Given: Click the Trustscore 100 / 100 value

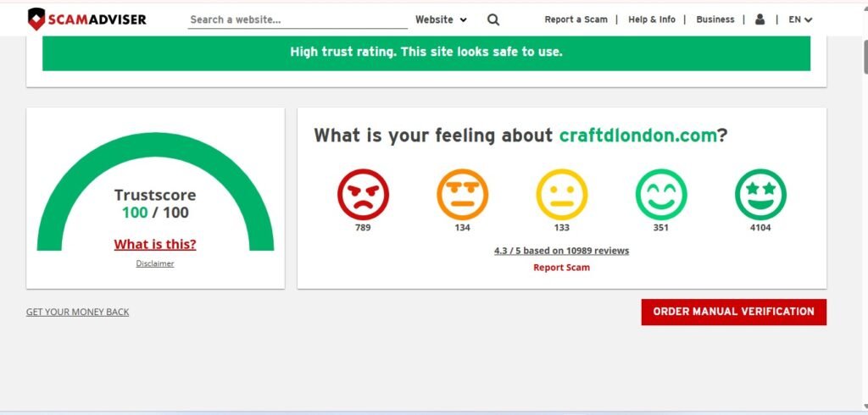Looking at the screenshot, I should pos(155,213).
